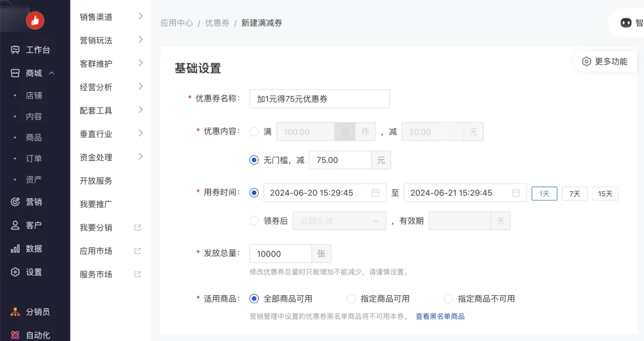Click the 分销员 distributor icon
The width and height of the screenshot is (644, 341).
coord(16,312)
